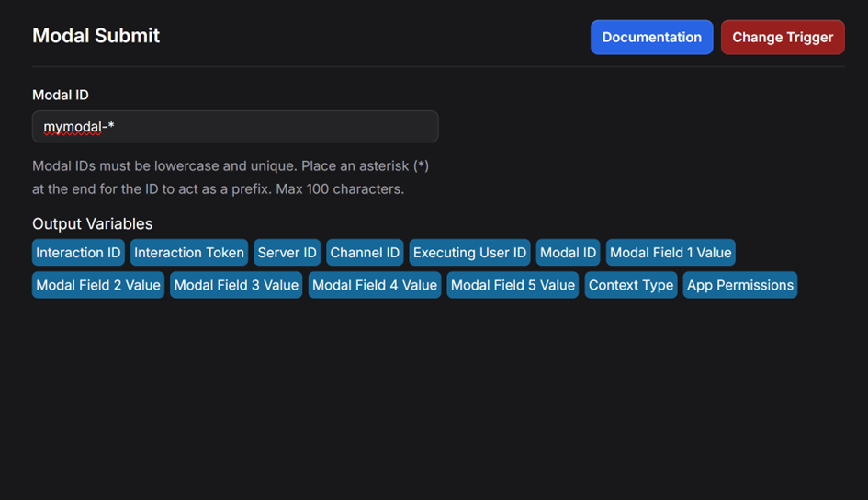The height and width of the screenshot is (500, 868).
Task: Click the Modal Field 3 Value chip
Action: click(x=236, y=285)
